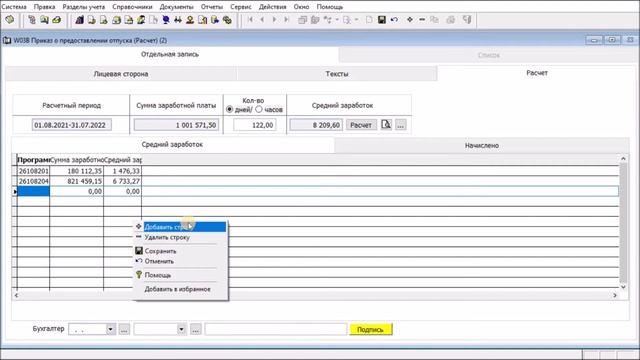
Task: Choose Помощь in the context menu
Action: pos(180,275)
